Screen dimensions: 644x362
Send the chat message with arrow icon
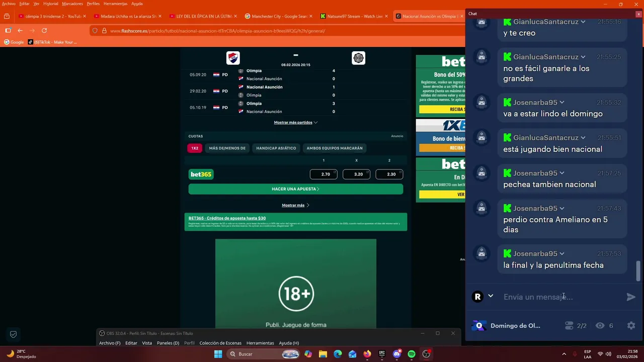pyautogui.click(x=631, y=297)
